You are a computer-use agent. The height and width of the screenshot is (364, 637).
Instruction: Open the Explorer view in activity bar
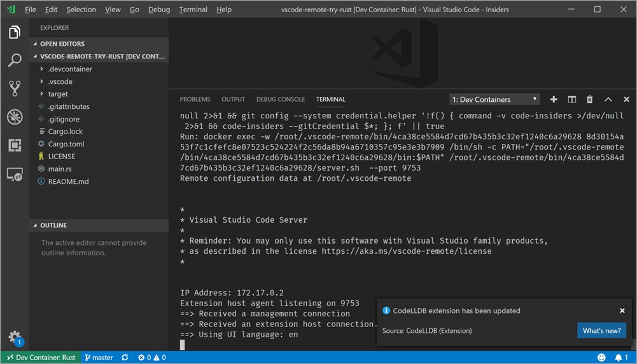(15, 32)
